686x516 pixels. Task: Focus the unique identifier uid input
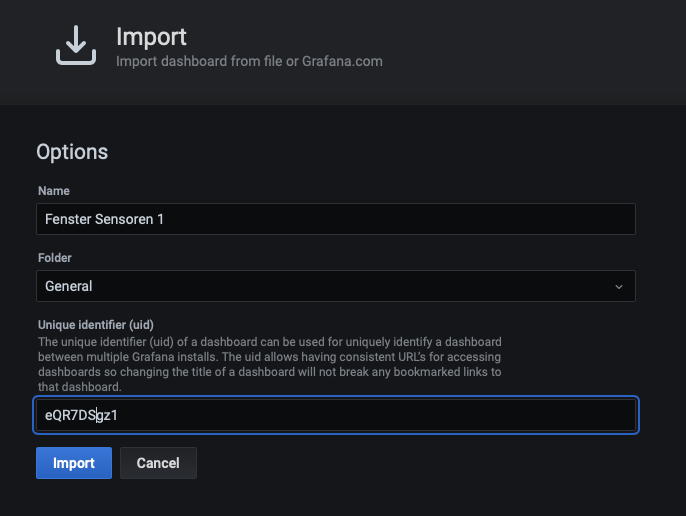coord(336,415)
